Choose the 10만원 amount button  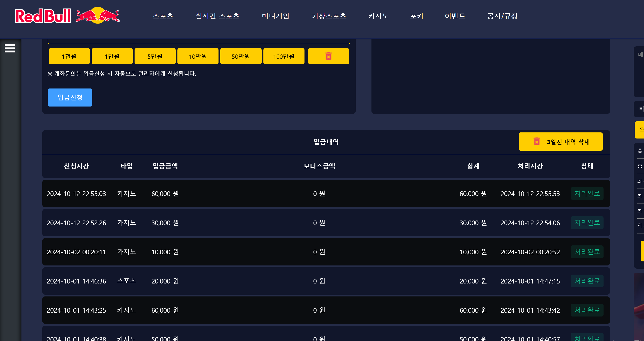198,56
